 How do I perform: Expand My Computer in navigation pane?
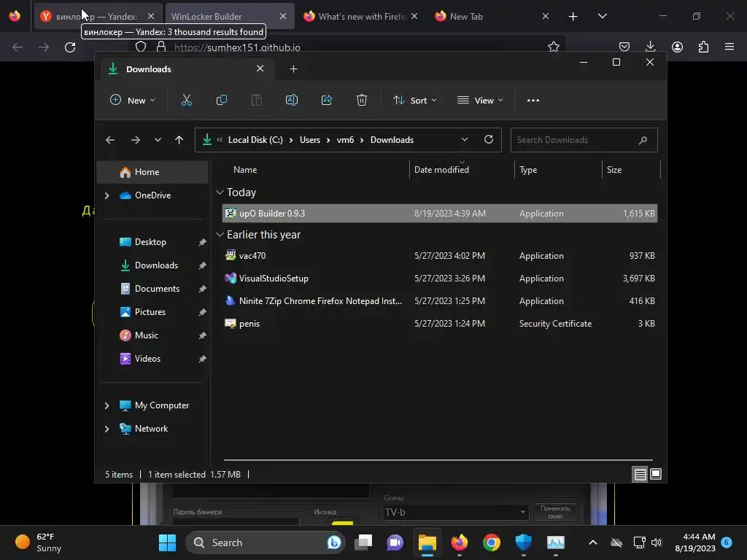coord(107,405)
